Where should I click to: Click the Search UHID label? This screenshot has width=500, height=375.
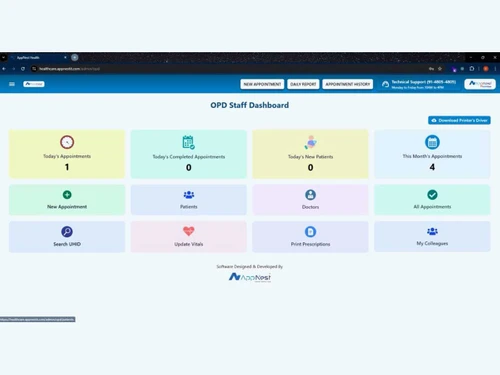coord(67,244)
